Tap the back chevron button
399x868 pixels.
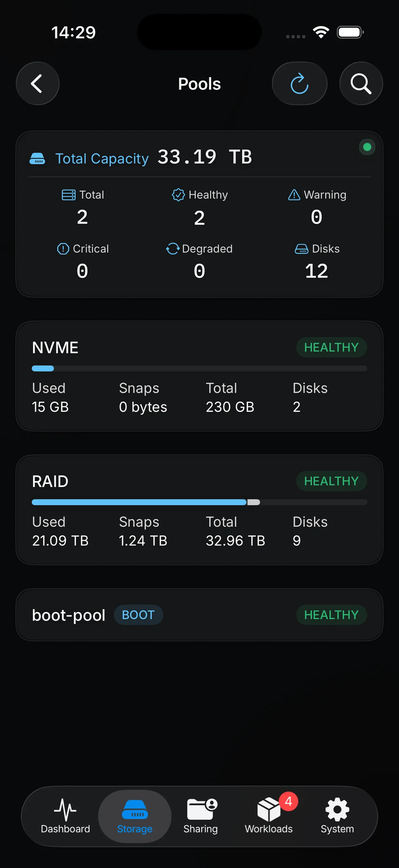[x=38, y=84]
